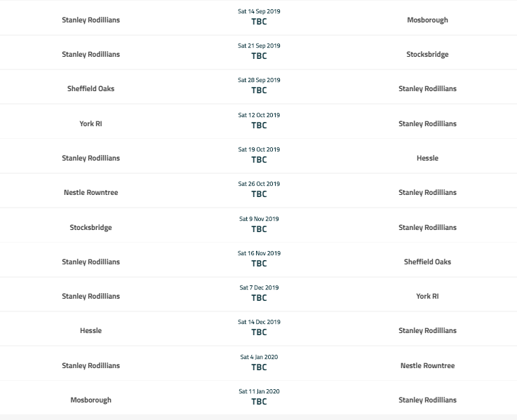The image size is (517, 420).
Task: Open the Sat 12 Oct 2019 TBC fixture
Action: tap(259, 121)
